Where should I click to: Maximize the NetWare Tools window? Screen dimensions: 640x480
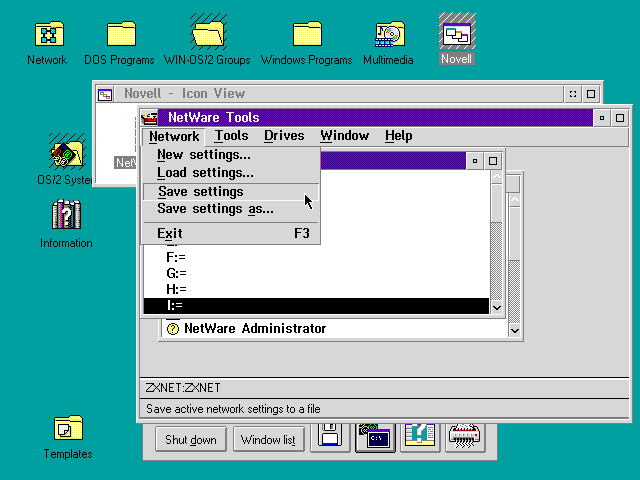coord(620,118)
